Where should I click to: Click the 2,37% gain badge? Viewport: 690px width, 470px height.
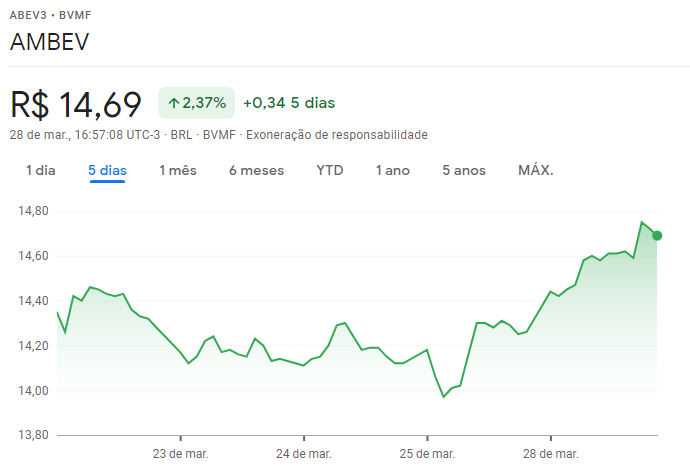coord(196,103)
